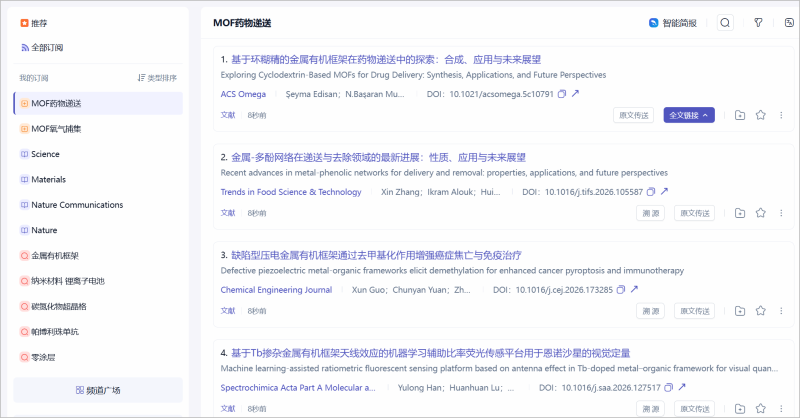800x418 pixels.
Task: Copy DOI of Chemical Engineering Journal article
Action: pyautogui.click(x=623, y=290)
